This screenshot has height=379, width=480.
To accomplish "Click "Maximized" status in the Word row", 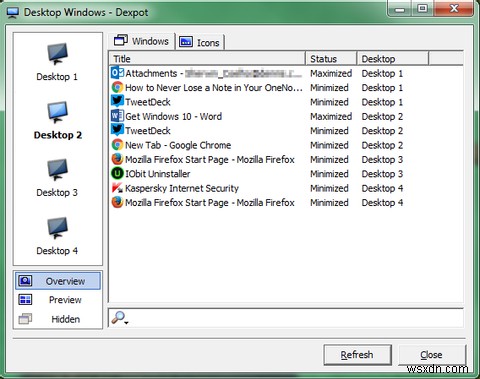I will tap(331, 116).
